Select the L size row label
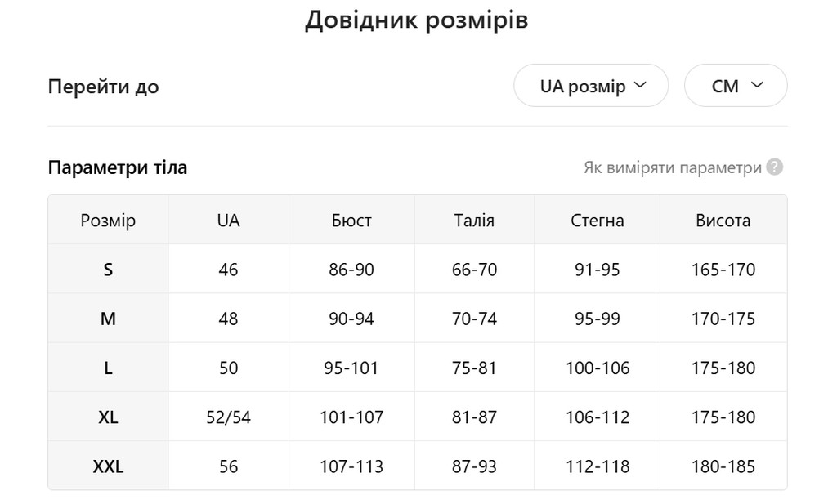This screenshot has width=837, height=504. 109,368
